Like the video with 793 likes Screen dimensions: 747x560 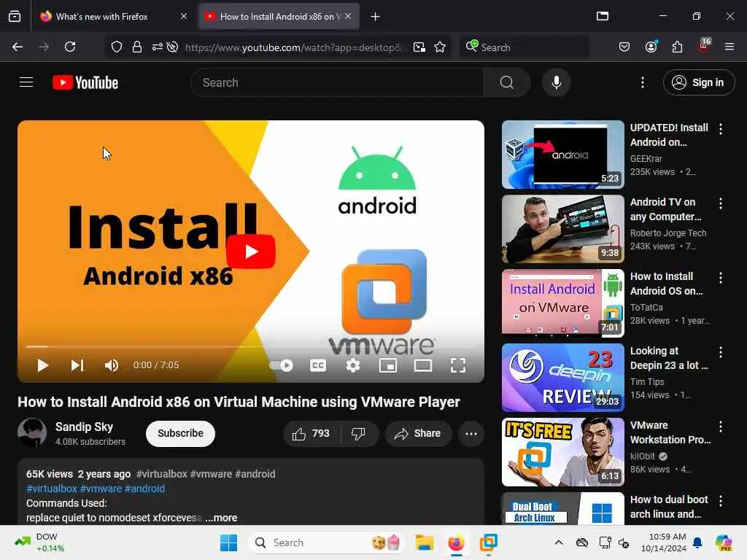(x=311, y=433)
